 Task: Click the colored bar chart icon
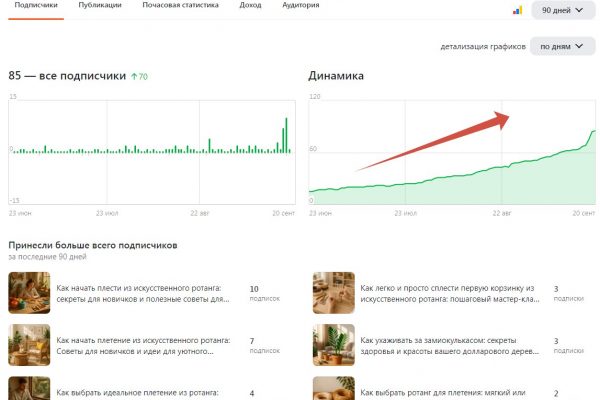517,10
